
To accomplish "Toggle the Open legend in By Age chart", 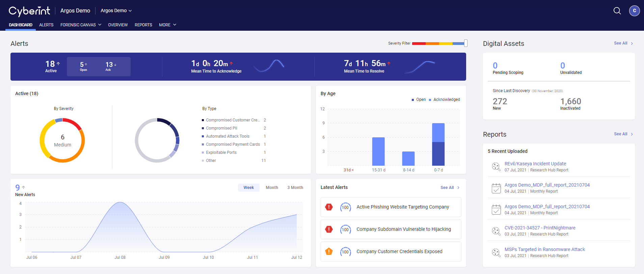I will [x=419, y=100].
